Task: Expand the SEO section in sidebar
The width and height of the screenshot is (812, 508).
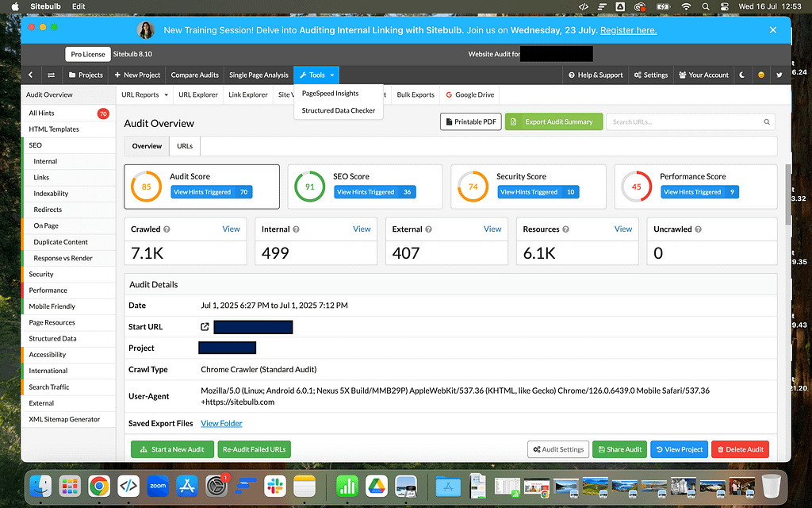Action: [x=36, y=145]
